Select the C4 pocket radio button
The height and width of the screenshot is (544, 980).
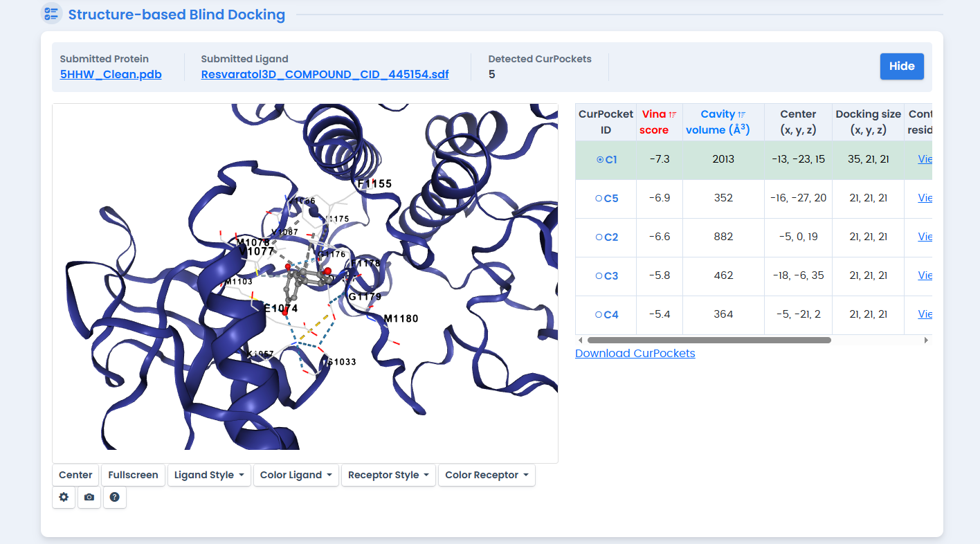pos(599,315)
